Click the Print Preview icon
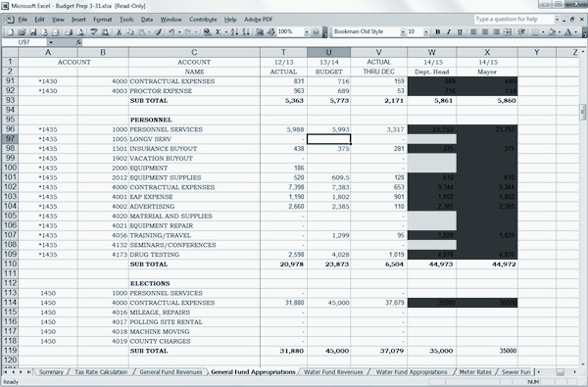This screenshot has height=387, width=588. click(x=80, y=32)
